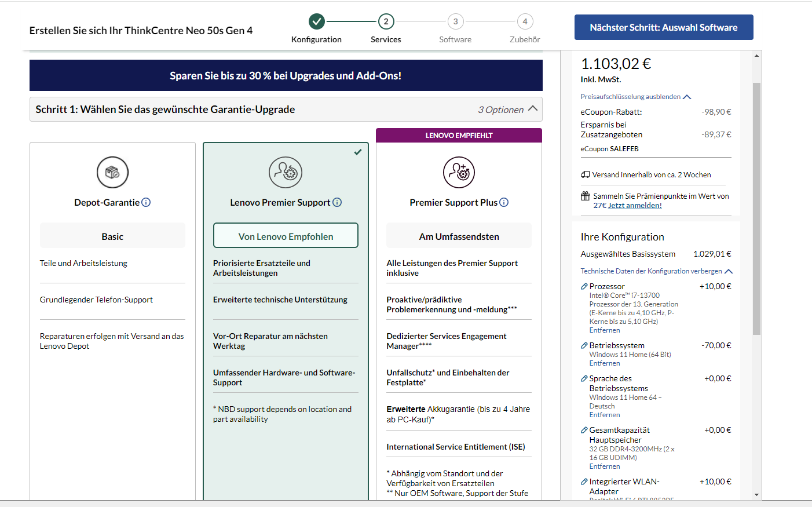Screen dimensions: 812x507
Task: Click the eCoupon SALEFEB text
Action: click(x=609, y=149)
